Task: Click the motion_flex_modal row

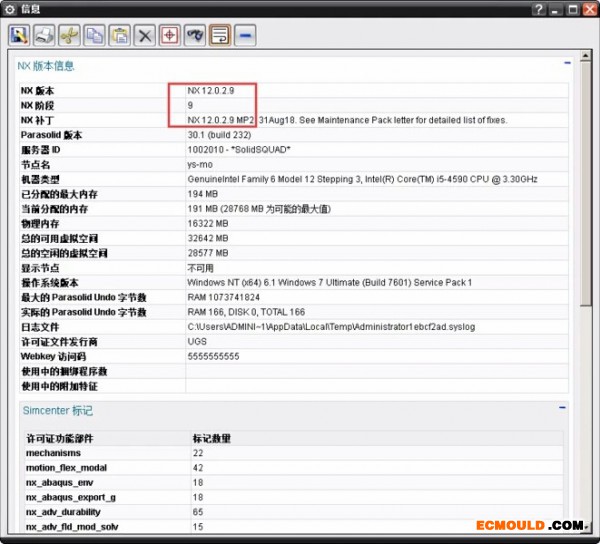Action: (x=294, y=468)
